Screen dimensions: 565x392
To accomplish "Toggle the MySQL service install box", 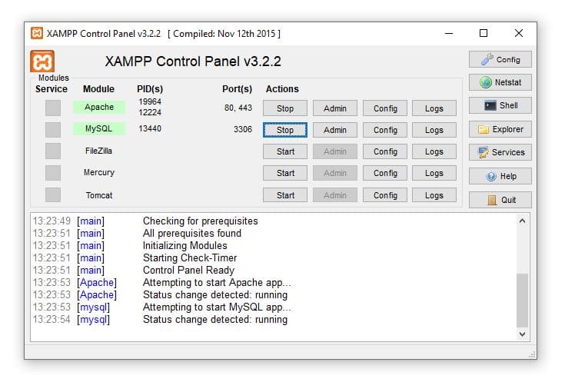I will 52,130.
